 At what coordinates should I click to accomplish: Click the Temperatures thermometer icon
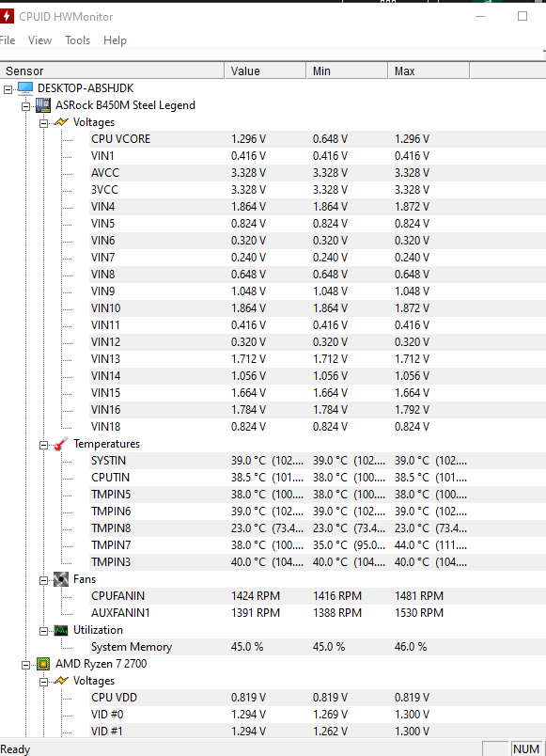61,444
